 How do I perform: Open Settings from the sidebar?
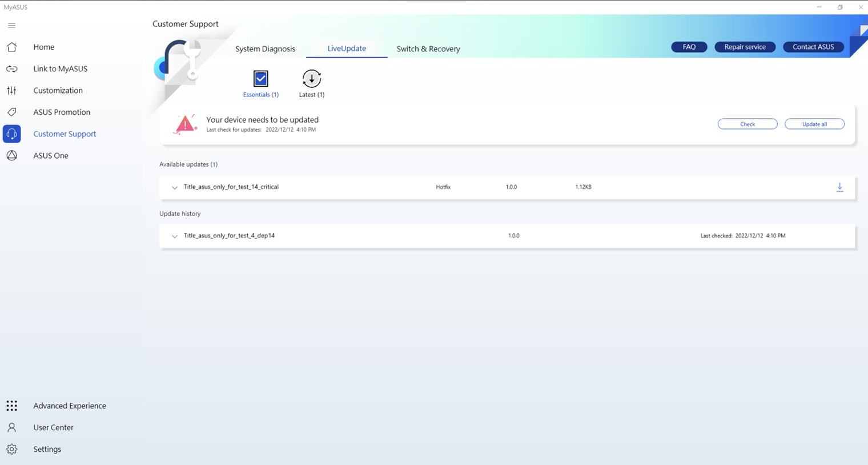point(47,449)
